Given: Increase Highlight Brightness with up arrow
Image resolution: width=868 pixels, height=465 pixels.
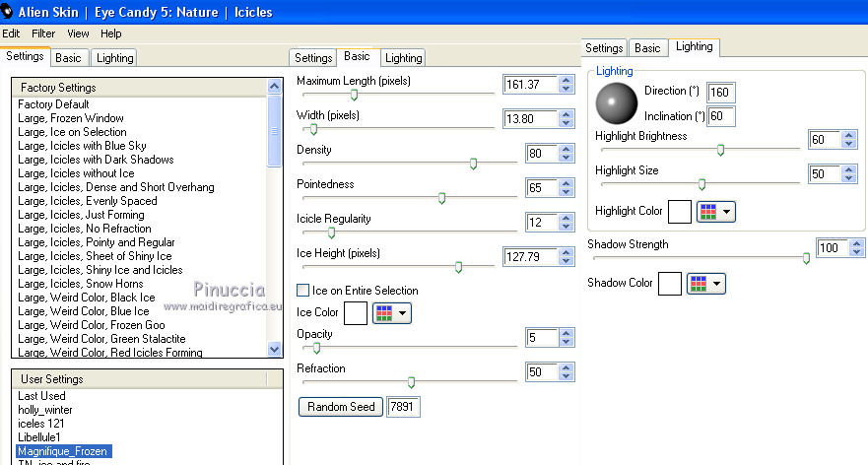Looking at the screenshot, I should (849, 135).
